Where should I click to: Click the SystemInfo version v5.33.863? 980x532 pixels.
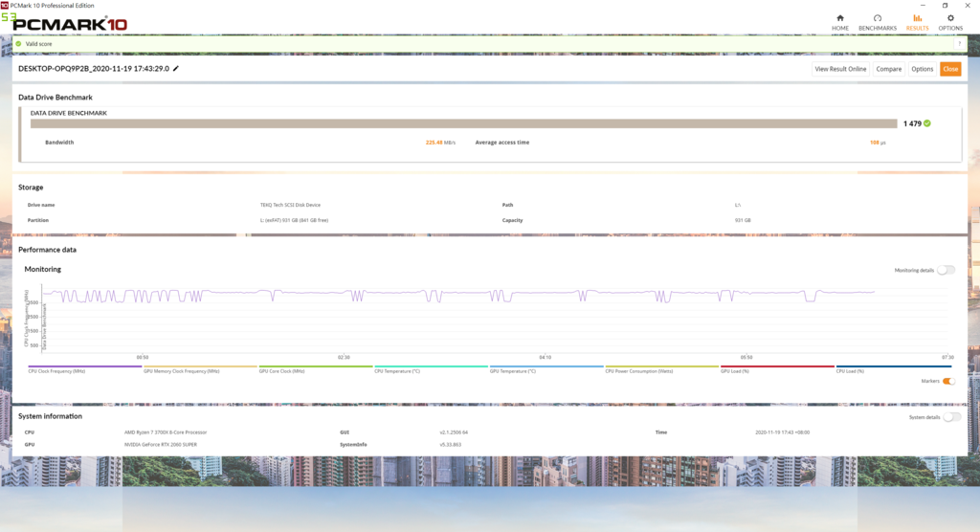click(450, 445)
